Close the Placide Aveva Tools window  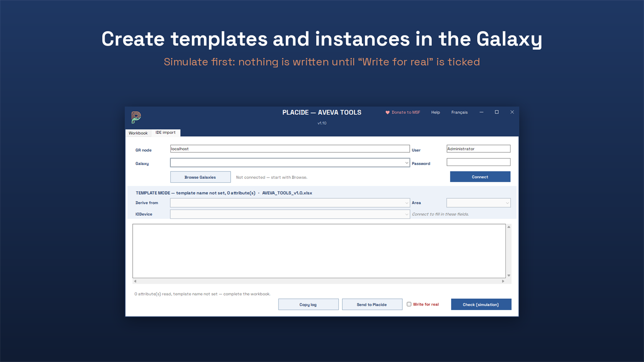click(x=512, y=112)
